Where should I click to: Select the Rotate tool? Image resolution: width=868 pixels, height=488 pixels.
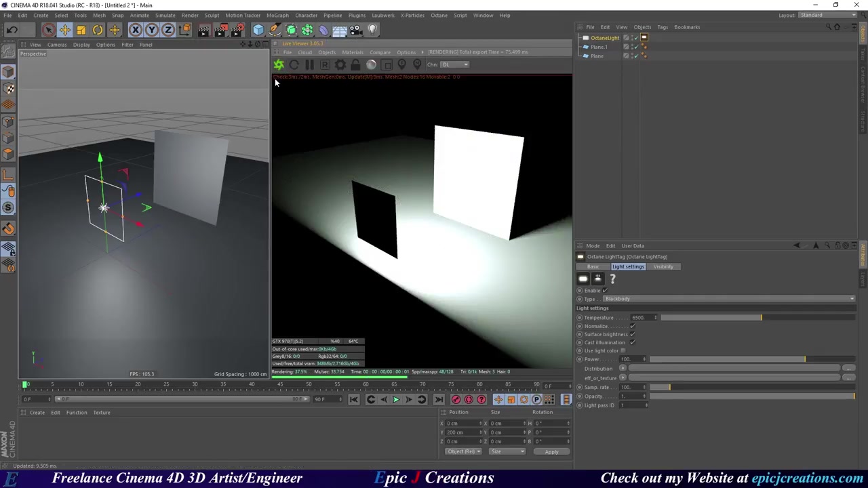pyautogui.click(x=98, y=29)
